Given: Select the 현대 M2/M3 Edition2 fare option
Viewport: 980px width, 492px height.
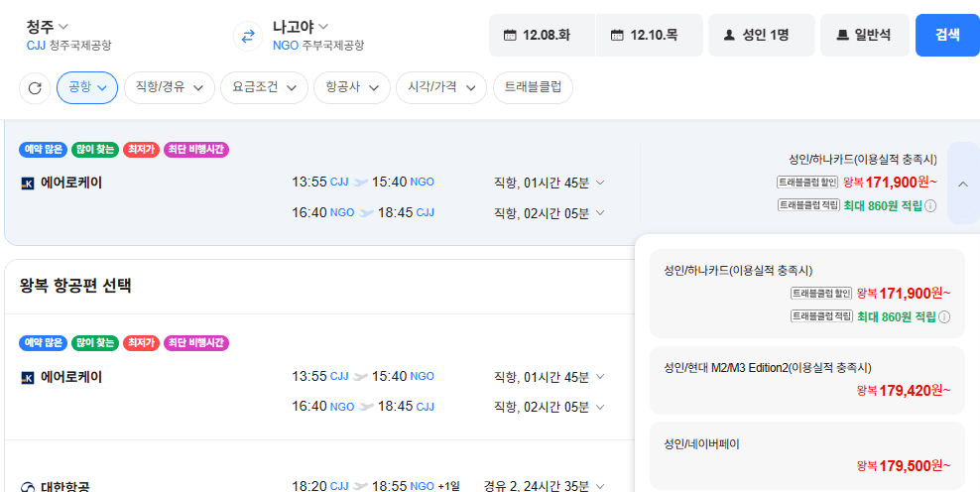Looking at the screenshot, I should (x=807, y=380).
